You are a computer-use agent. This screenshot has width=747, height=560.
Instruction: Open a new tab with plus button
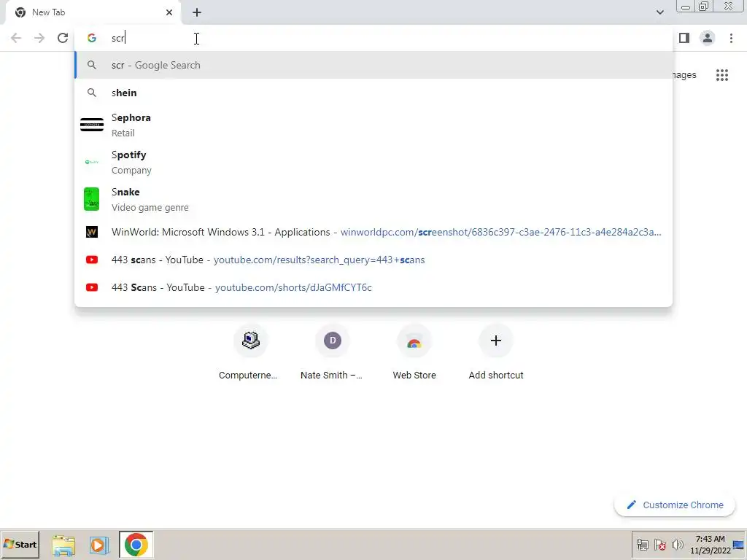(x=197, y=12)
